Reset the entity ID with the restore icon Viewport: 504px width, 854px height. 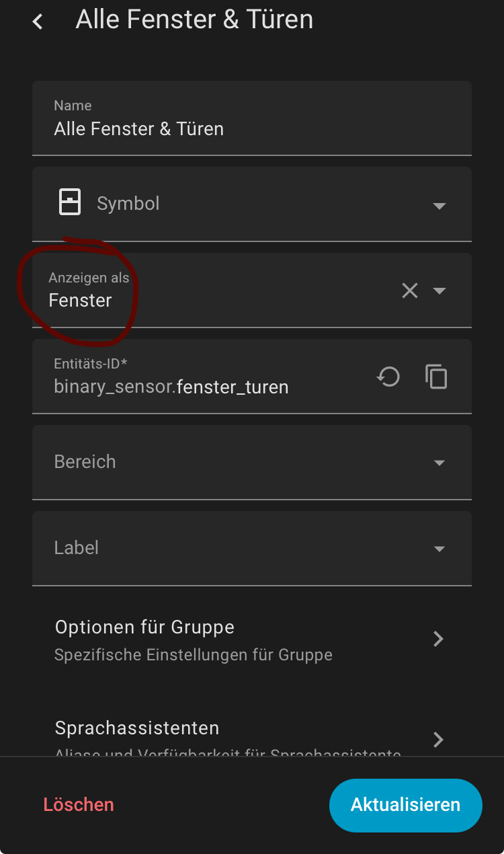point(388,377)
